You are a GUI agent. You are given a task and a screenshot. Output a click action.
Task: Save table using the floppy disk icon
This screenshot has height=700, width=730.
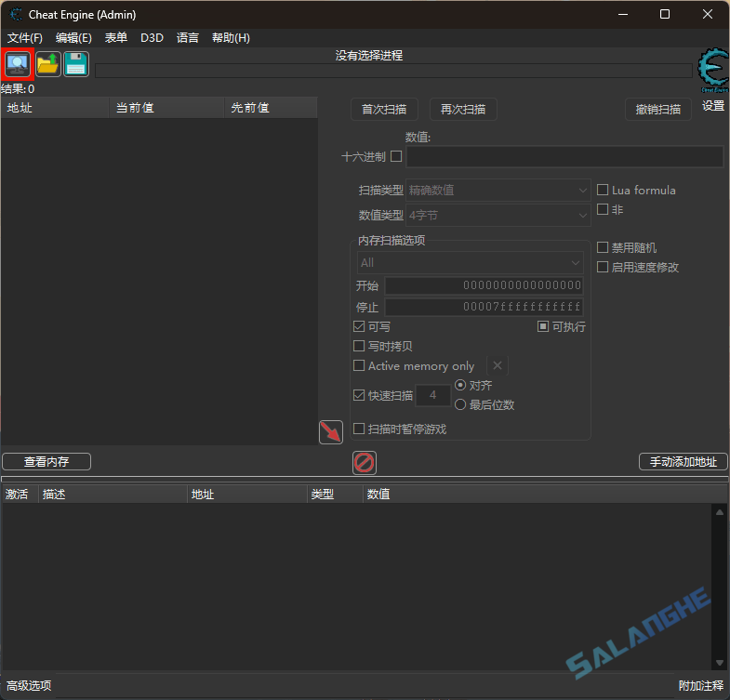(76, 64)
